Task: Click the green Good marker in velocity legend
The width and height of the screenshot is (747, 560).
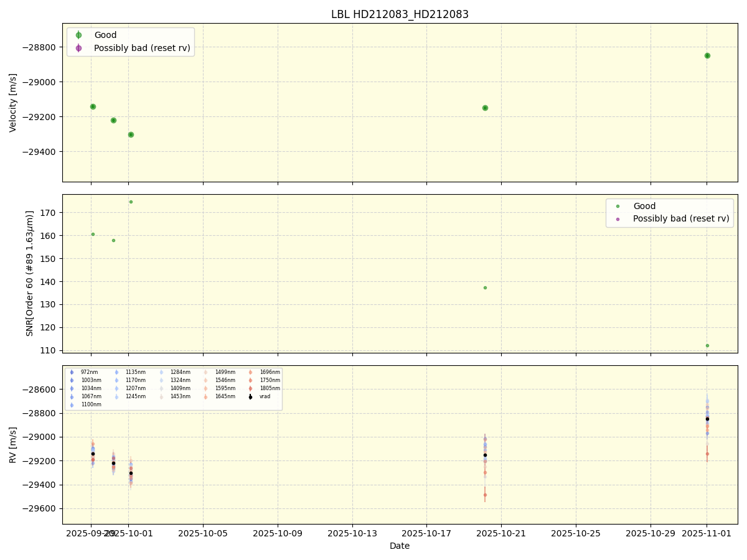Action: (x=78, y=35)
